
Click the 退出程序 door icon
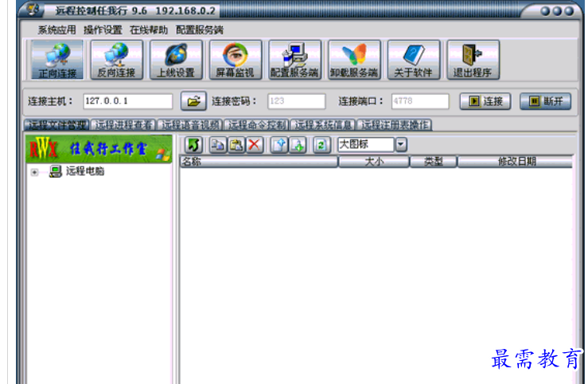pyautogui.click(x=473, y=60)
